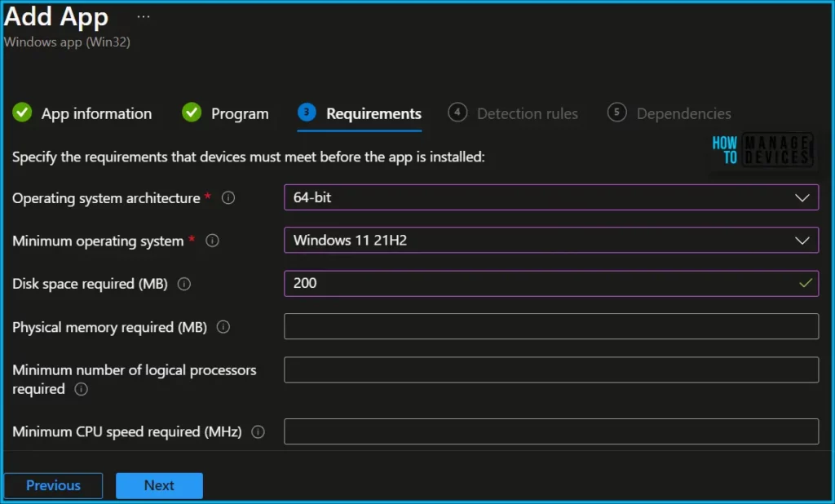Click the Previous button

click(x=53, y=485)
